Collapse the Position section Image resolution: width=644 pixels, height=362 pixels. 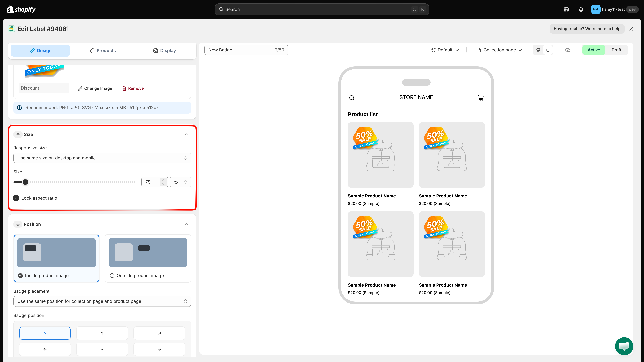point(186,224)
